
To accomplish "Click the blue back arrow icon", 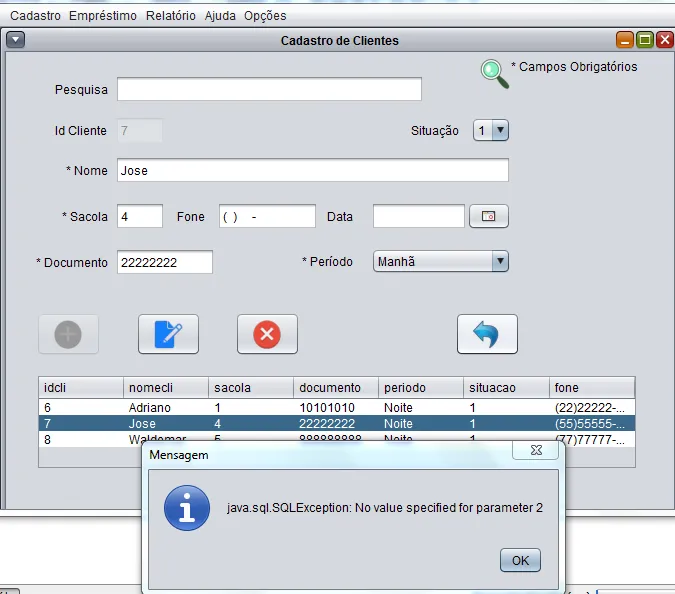I will [487, 334].
